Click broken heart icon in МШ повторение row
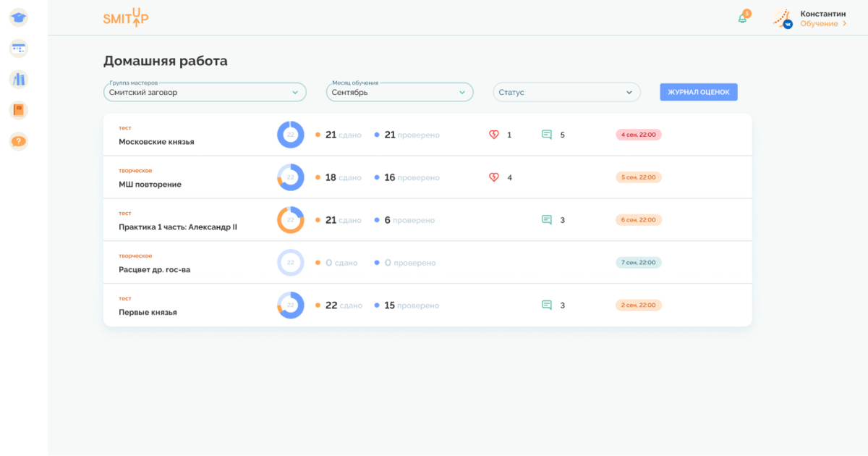The width and height of the screenshot is (868, 456). coord(494,177)
